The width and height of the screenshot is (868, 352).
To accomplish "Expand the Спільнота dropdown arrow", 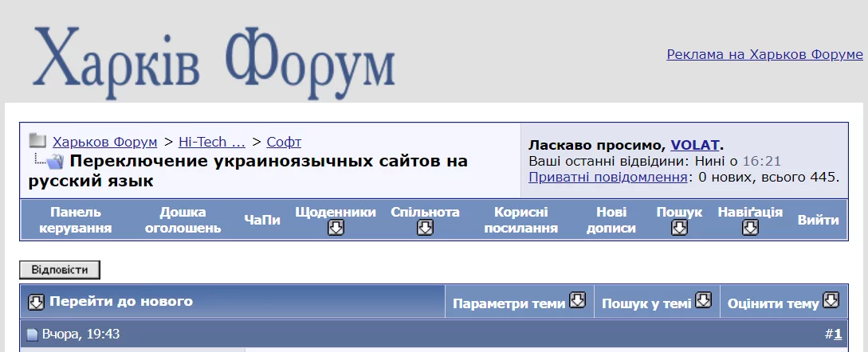I will [425, 228].
